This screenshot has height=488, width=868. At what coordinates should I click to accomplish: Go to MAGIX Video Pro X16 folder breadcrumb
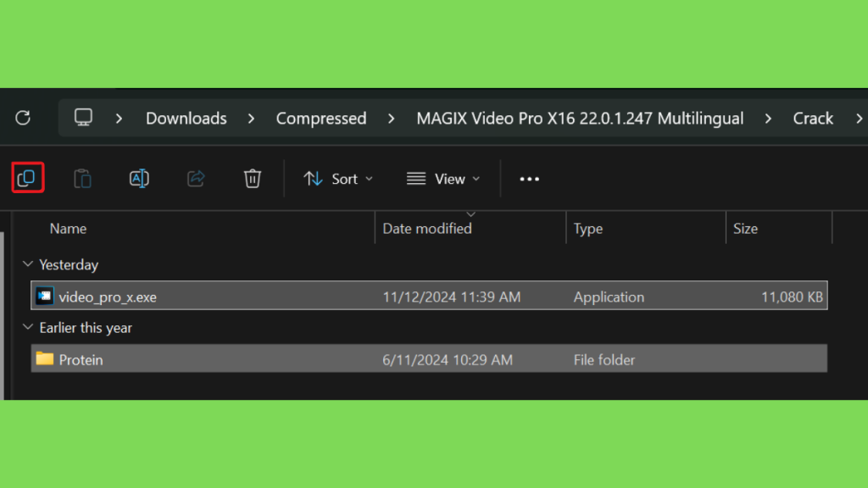pyautogui.click(x=580, y=119)
